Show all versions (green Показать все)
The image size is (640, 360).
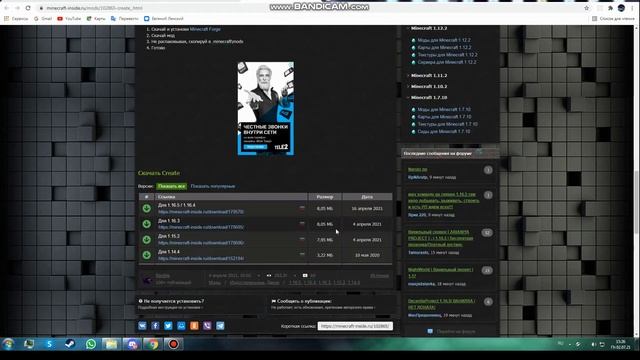tap(171, 186)
